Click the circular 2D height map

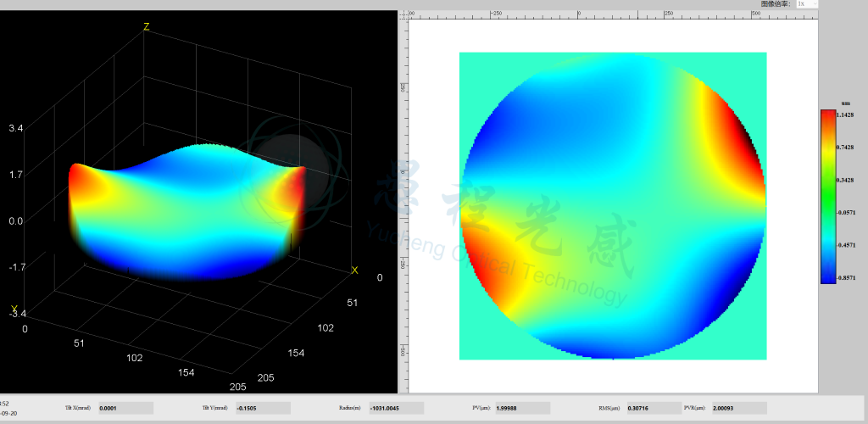tap(614, 206)
